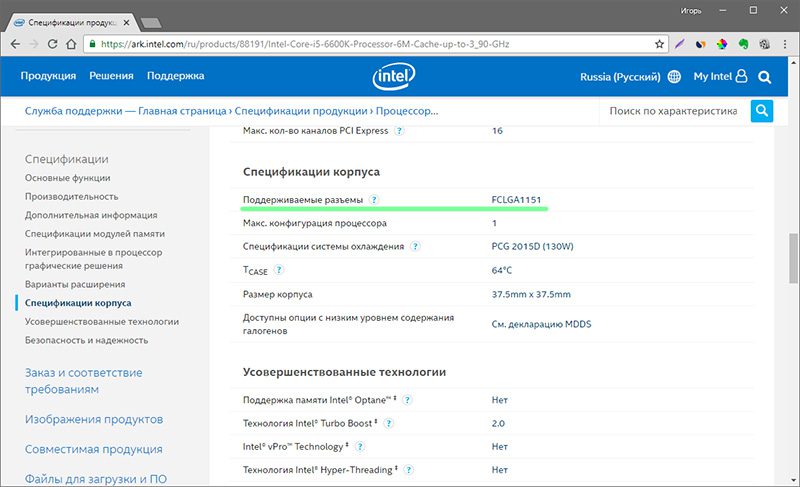Select Спецификации корпуса in sidebar
This screenshot has width=800, height=487.
click(78, 303)
